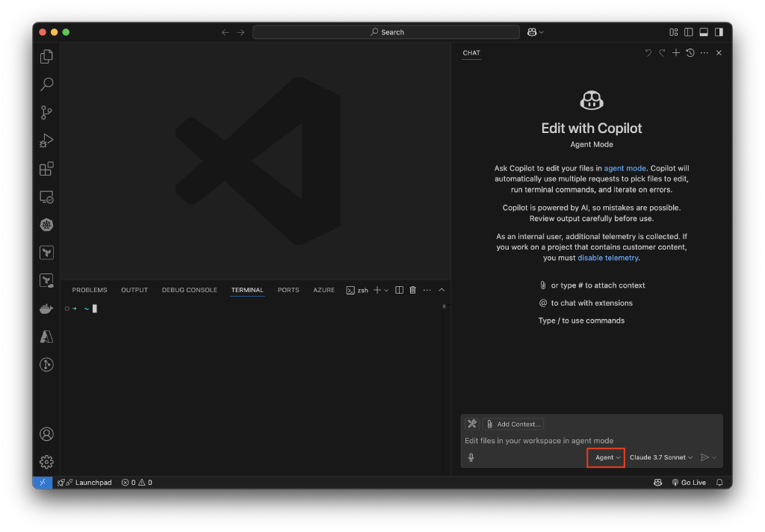Click the microphone voice input icon

click(x=471, y=457)
